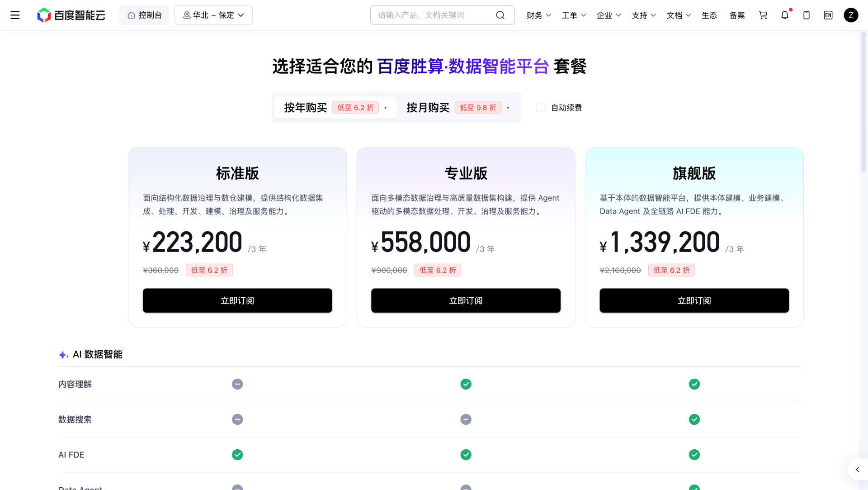This screenshot has height=490, width=868.
Task: Expand the 文档 menu
Action: click(679, 15)
